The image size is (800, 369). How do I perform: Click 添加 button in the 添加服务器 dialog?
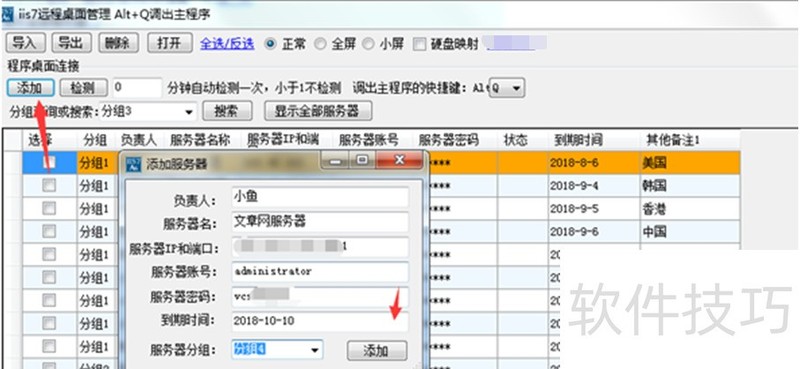click(377, 351)
